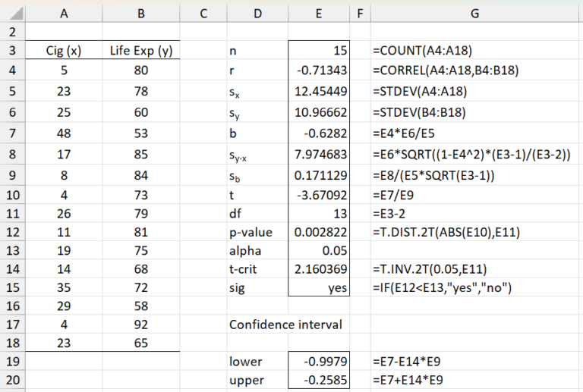Click the =E6*SQRT formula text
Image resolution: width=583 pixels, height=392 pixels.
(x=471, y=154)
